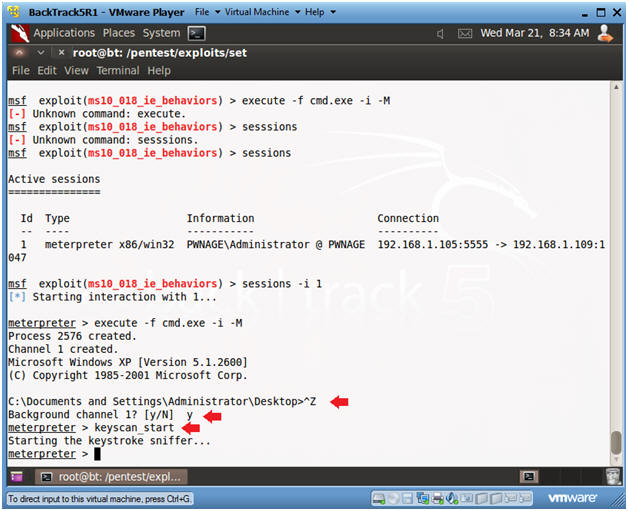The height and width of the screenshot is (511, 628).
Task: Click the '(C) Copyright 1985-2001 Microsoft Corp.' line
Action: [128, 375]
